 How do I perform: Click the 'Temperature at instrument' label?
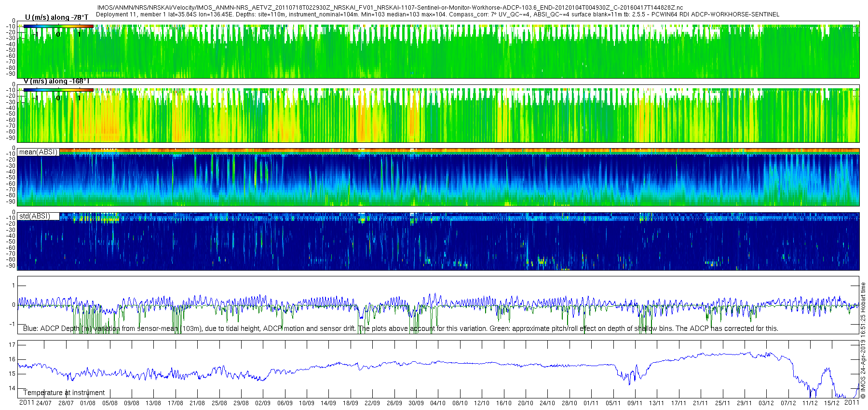64,393
